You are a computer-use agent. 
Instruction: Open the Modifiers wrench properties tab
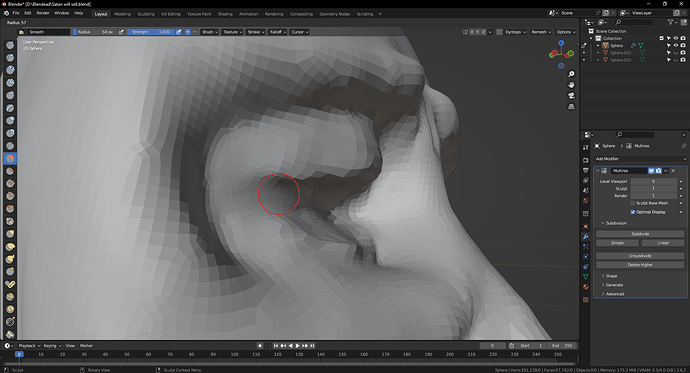pyautogui.click(x=586, y=237)
